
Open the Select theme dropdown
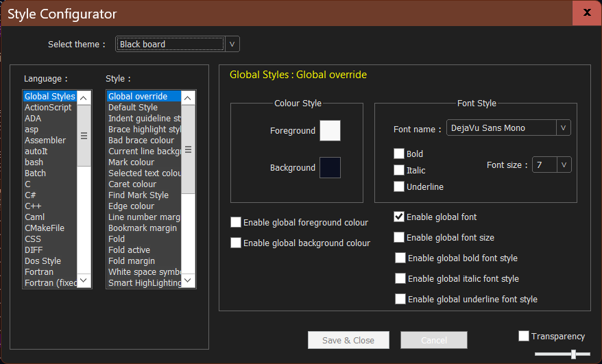pyautogui.click(x=178, y=44)
